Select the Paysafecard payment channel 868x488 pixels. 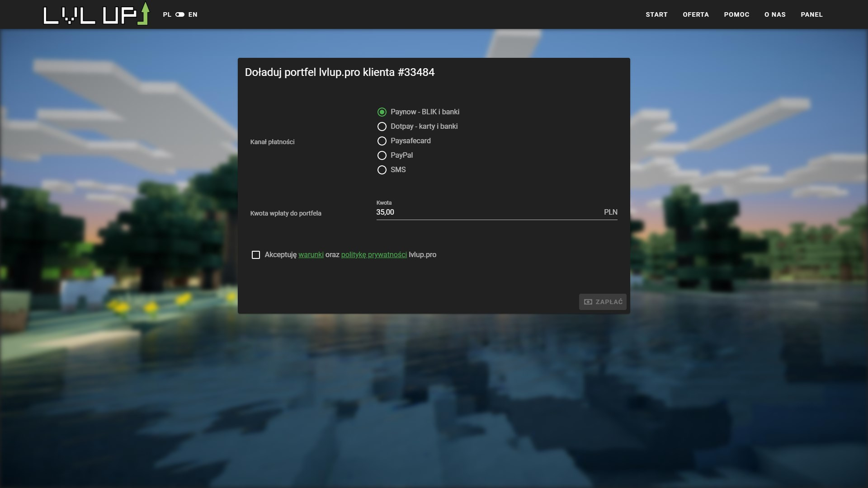coord(382,141)
